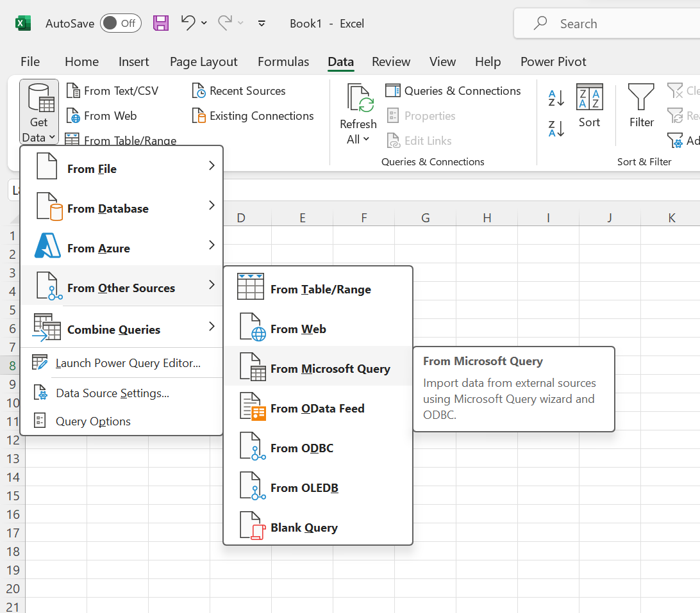
Task: Click the From Text/CSV icon
Action: coord(114,90)
